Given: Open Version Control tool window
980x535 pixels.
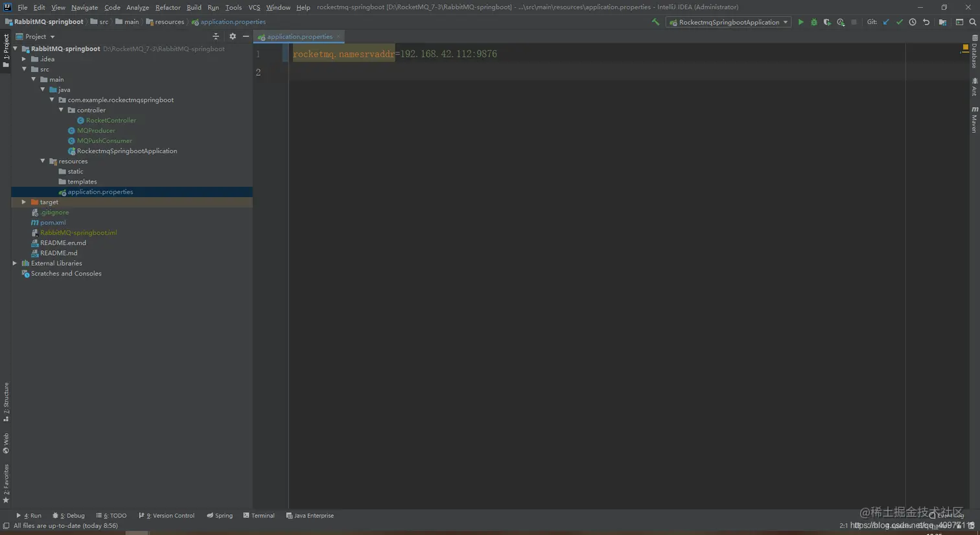Looking at the screenshot, I should tap(167, 516).
